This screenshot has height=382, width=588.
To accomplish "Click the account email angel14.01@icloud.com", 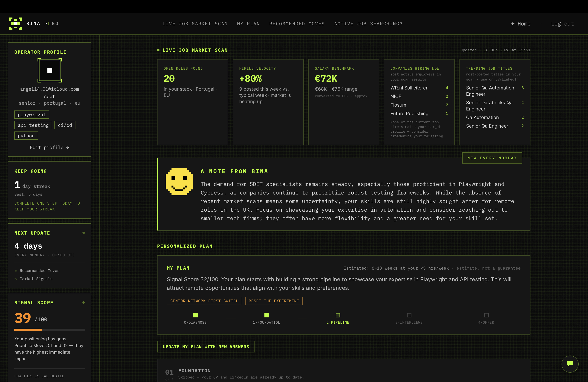I will point(49,89).
